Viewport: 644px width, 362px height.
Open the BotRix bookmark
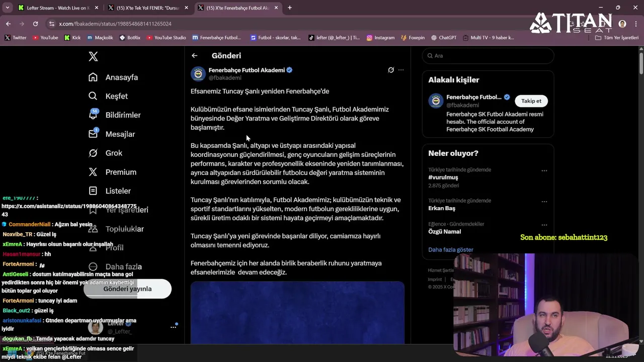click(130, 38)
